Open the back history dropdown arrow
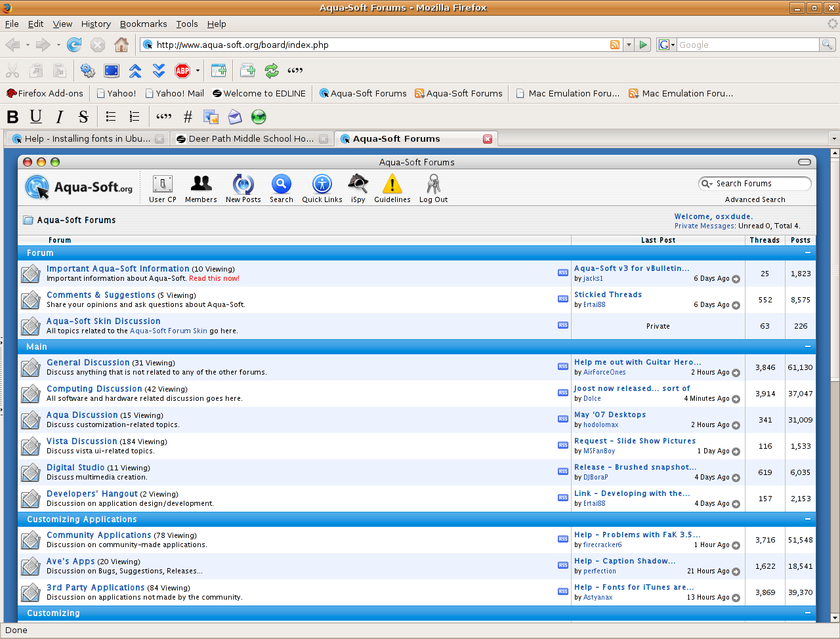Viewport: 840px width, 639px height. click(x=27, y=45)
